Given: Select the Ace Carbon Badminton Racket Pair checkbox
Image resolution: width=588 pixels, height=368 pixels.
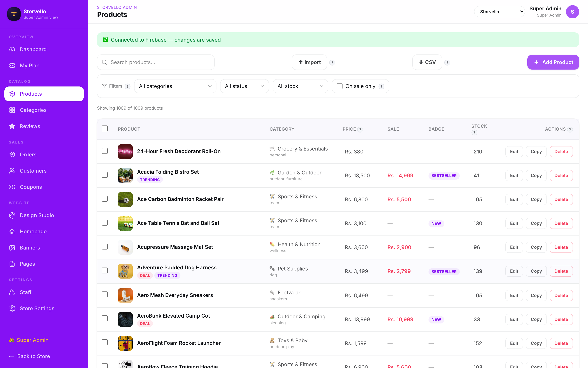Looking at the screenshot, I should point(105,199).
